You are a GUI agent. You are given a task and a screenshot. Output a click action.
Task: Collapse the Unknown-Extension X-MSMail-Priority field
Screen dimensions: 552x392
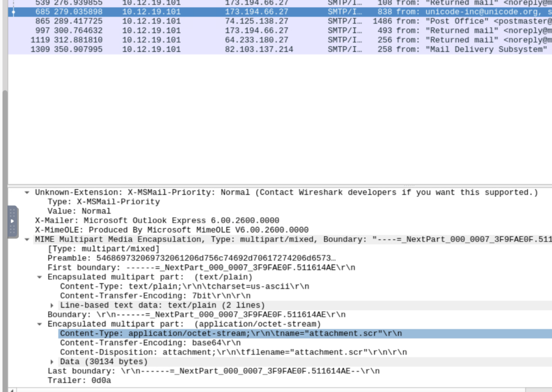(x=26, y=192)
